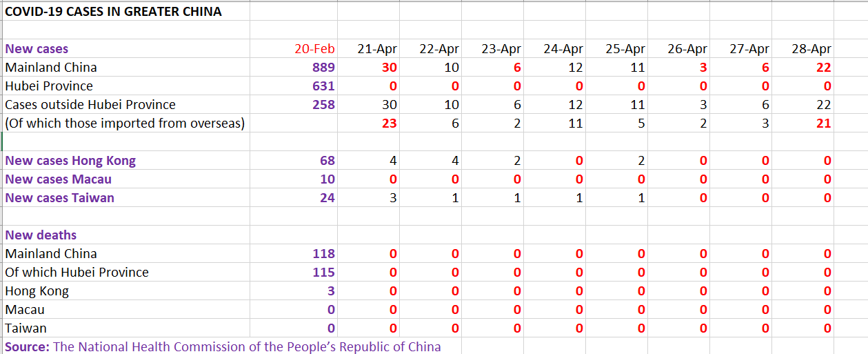868x354 pixels.
Task: Select the '26-Apr' column header
Action: click(x=687, y=49)
